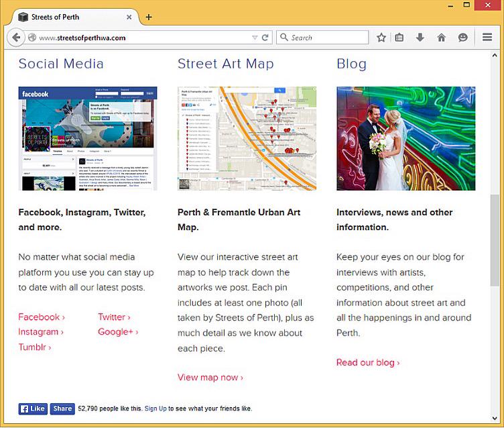Go back with the browser back arrow
504x428 pixels.
point(16,38)
